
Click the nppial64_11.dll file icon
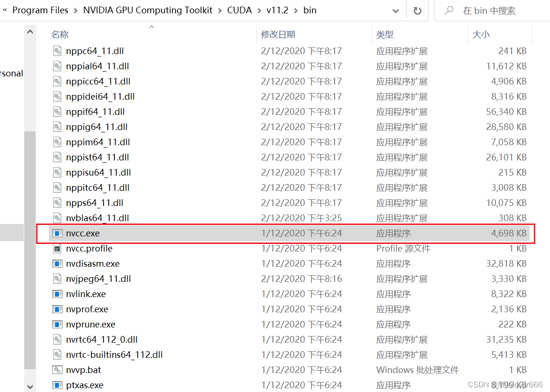(57, 66)
